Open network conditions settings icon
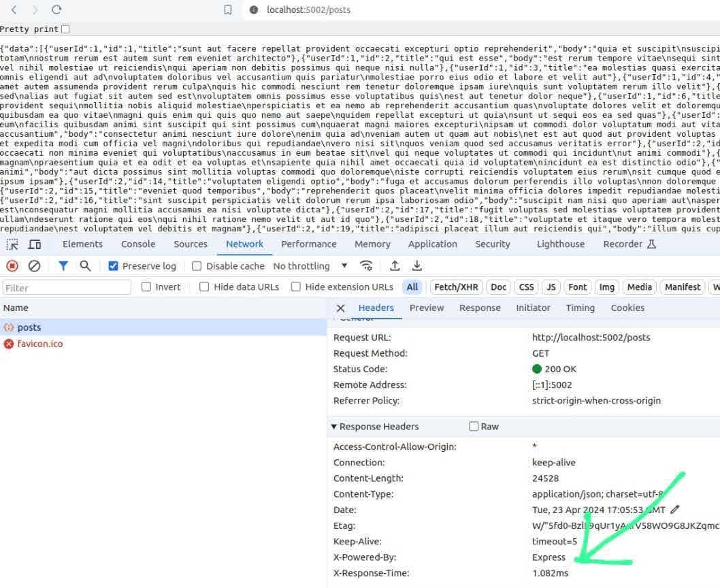 366,265
